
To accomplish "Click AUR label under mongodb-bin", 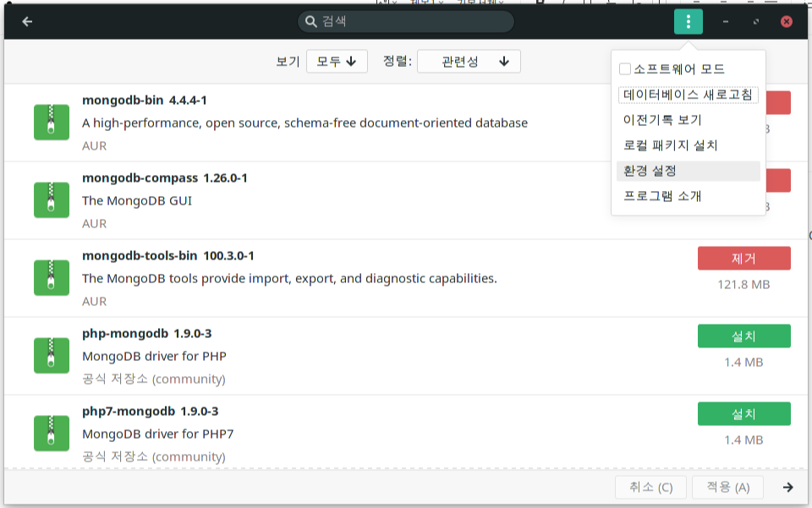I will pos(94,146).
